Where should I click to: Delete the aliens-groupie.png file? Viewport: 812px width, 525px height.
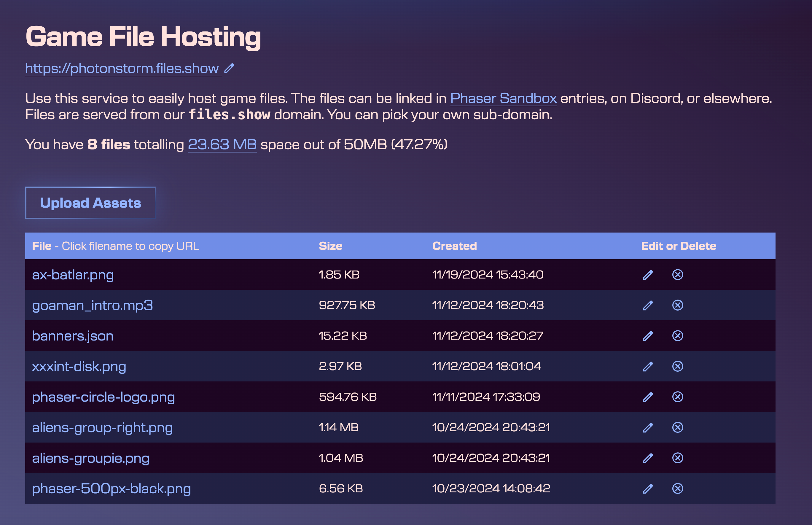pos(677,458)
